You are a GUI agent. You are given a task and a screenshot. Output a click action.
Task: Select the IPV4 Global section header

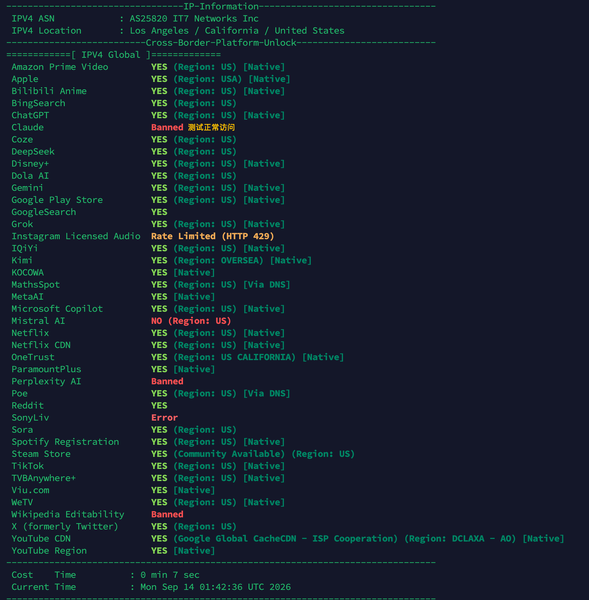click(114, 55)
